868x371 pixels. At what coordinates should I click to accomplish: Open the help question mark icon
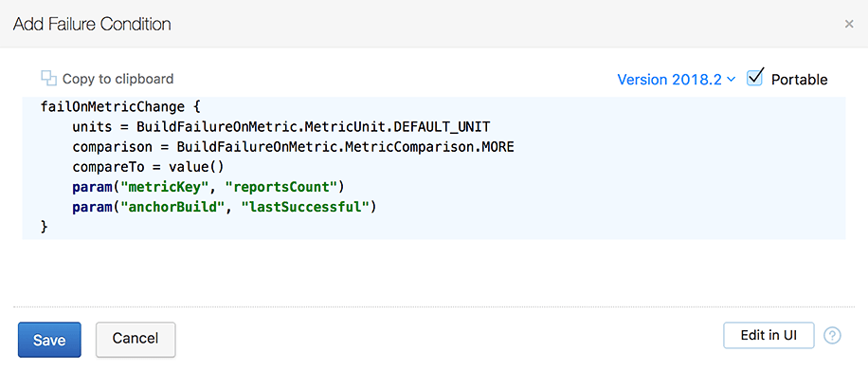coord(833,336)
